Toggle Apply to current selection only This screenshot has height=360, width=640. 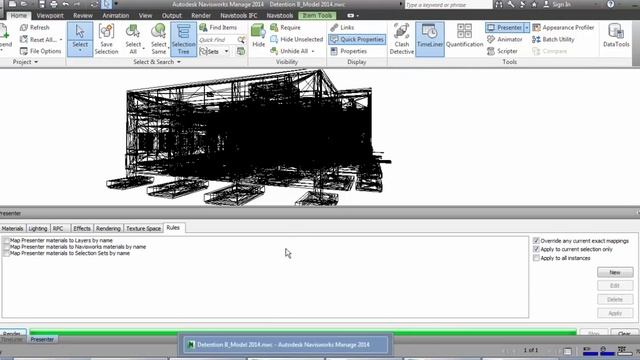pos(536,249)
